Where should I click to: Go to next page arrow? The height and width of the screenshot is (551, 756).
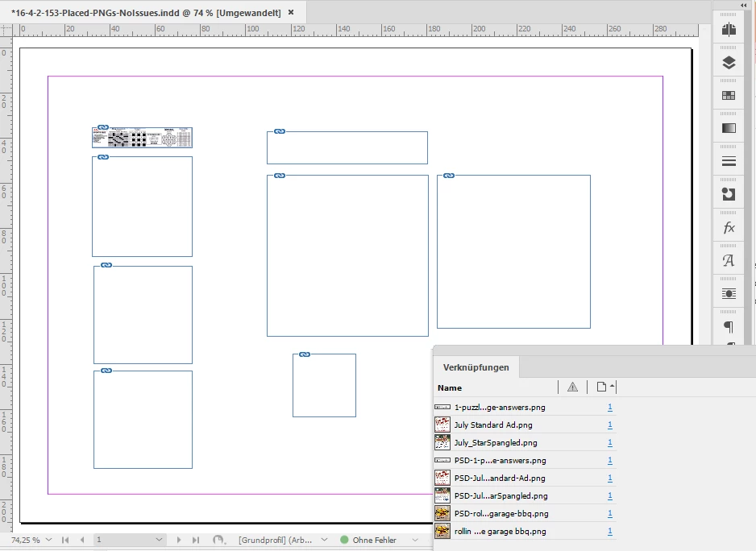tap(178, 540)
